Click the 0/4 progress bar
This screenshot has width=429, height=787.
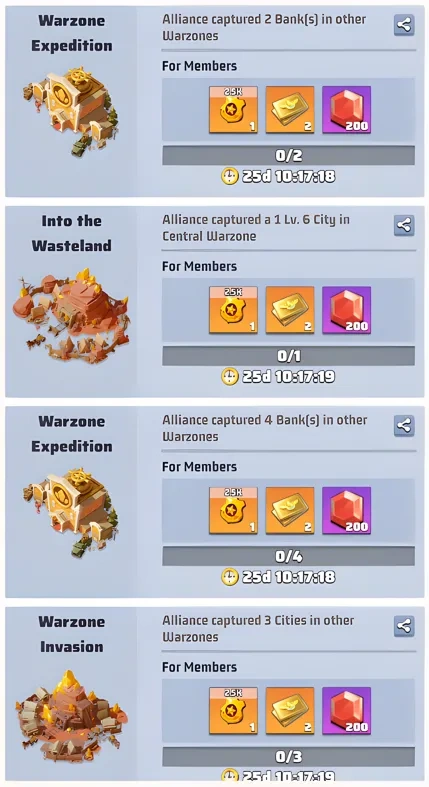pos(289,556)
